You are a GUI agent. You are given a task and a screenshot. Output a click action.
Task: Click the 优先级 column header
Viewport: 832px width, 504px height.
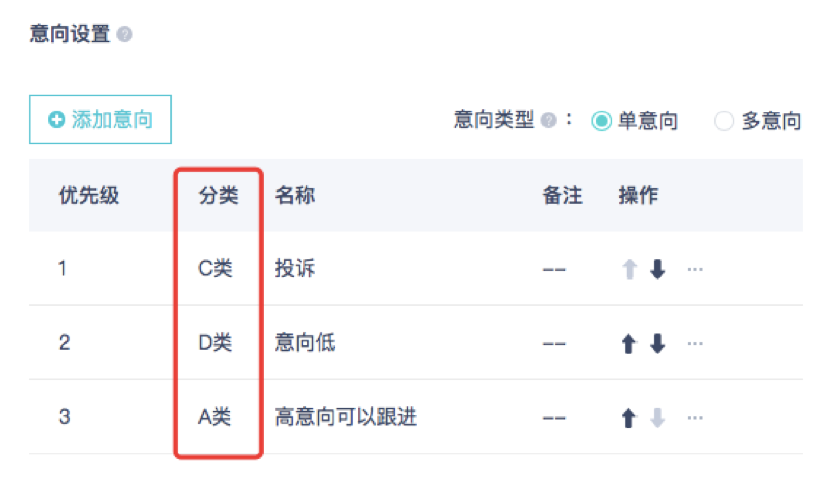89,196
